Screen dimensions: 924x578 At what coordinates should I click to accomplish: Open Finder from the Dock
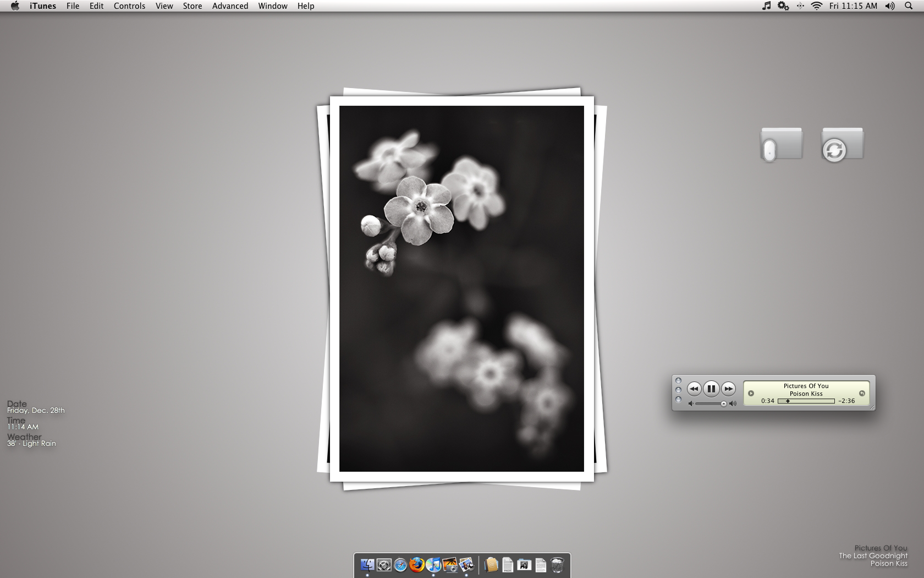[367, 565]
